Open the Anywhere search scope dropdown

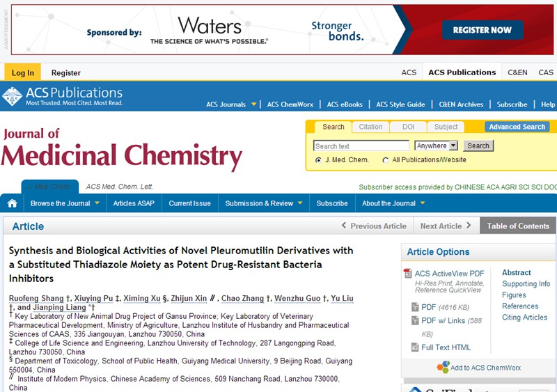(x=437, y=146)
